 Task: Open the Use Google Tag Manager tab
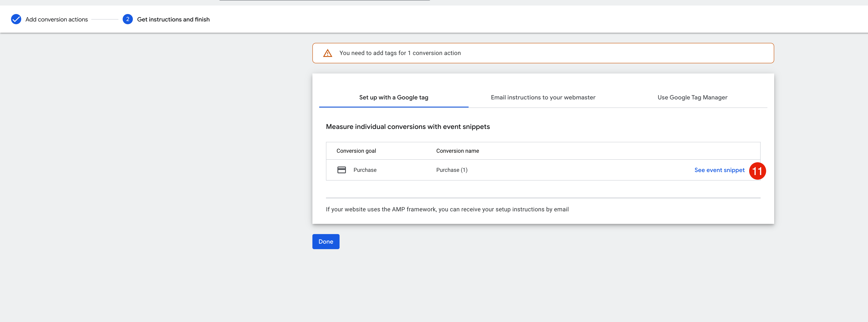click(x=692, y=97)
